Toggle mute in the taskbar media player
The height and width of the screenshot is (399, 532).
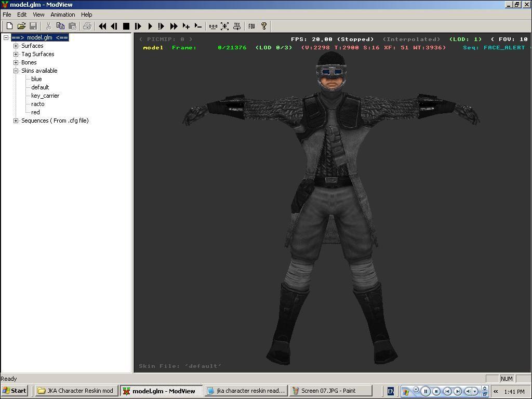pyautogui.click(x=469, y=391)
